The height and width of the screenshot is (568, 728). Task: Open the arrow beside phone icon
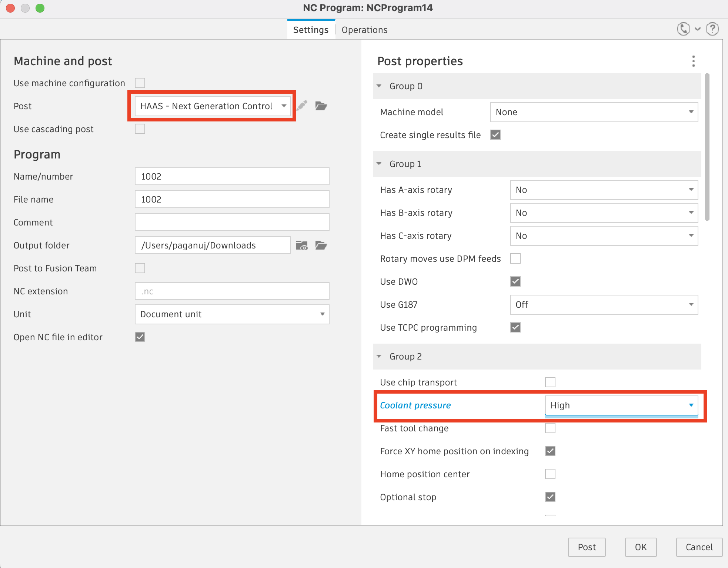698,29
